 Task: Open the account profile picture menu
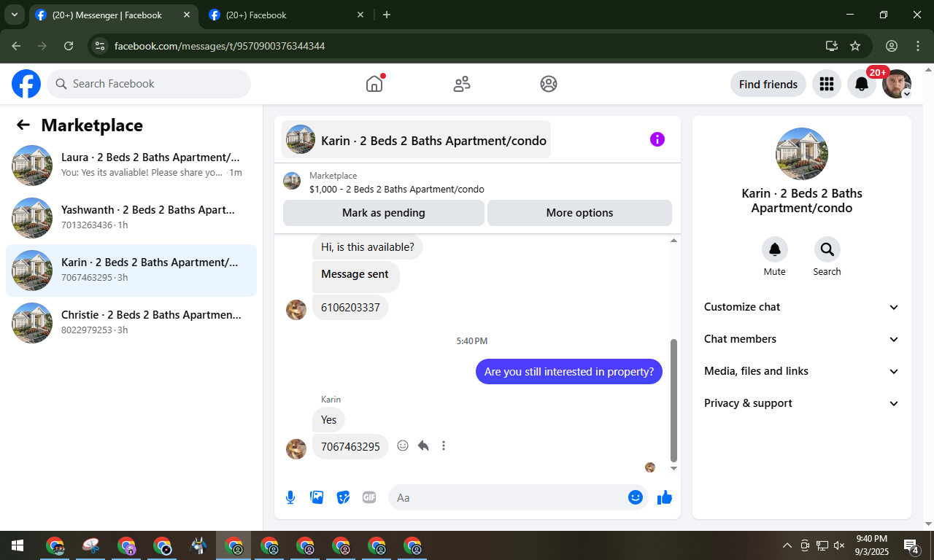click(897, 84)
